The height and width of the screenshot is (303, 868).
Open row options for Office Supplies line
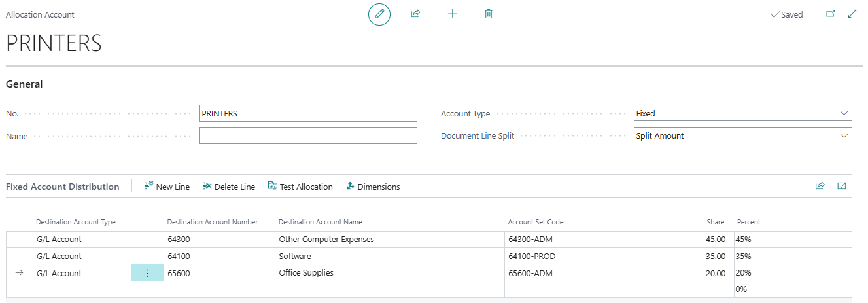coord(147,273)
